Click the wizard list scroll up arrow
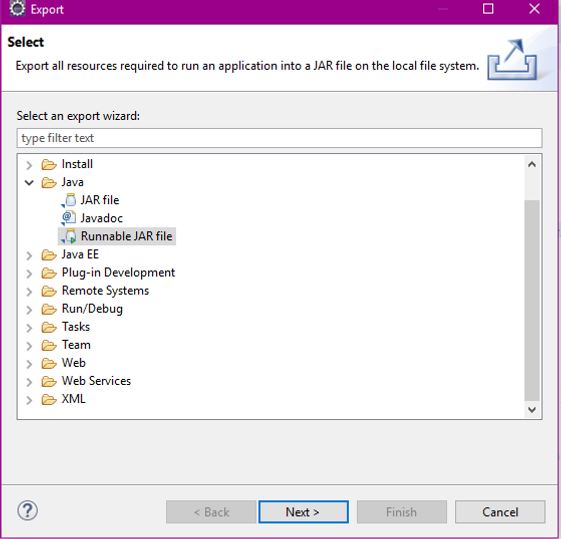This screenshot has height=539, width=561. point(532,165)
